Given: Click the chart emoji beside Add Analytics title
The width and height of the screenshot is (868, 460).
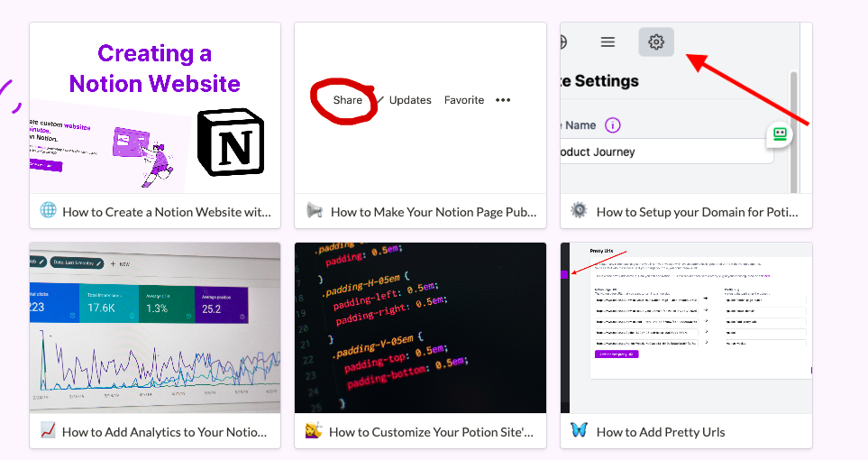Looking at the screenshot, I should point(49,431).
